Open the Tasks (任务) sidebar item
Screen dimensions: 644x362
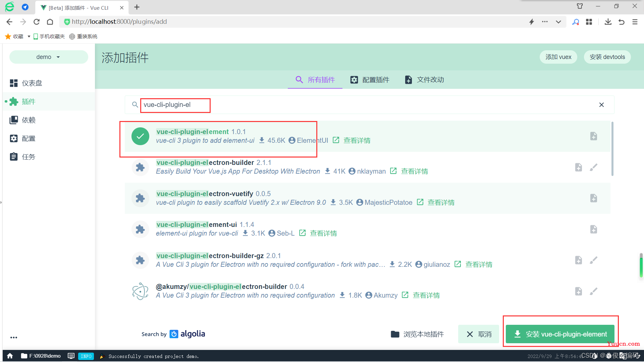click(49, 157)
